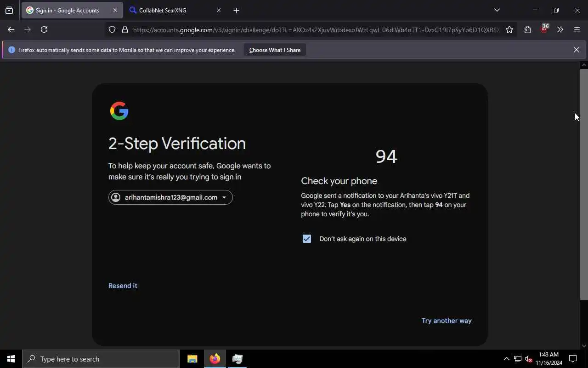Click the muted volume tray icon
The width and height of the screenshot is (588, 368).
tap(529, 359)
